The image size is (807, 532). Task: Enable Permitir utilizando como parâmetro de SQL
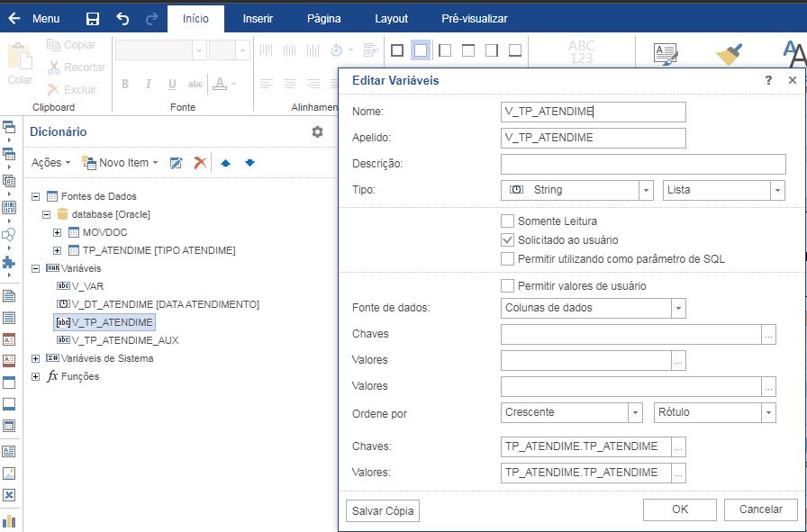507,258
